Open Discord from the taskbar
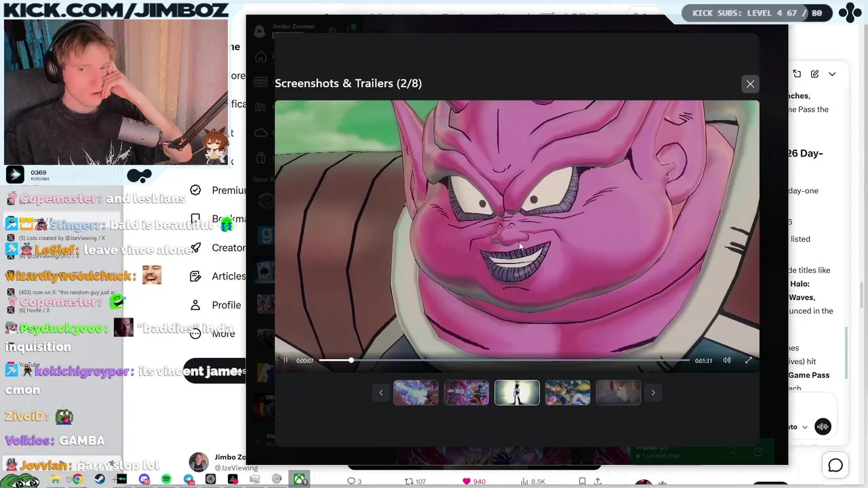868x488 pixels. tap(144, 479)
